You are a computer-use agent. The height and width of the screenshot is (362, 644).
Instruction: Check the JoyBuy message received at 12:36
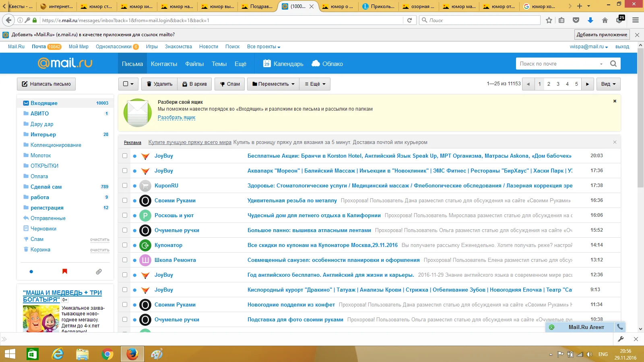point(125,275)
